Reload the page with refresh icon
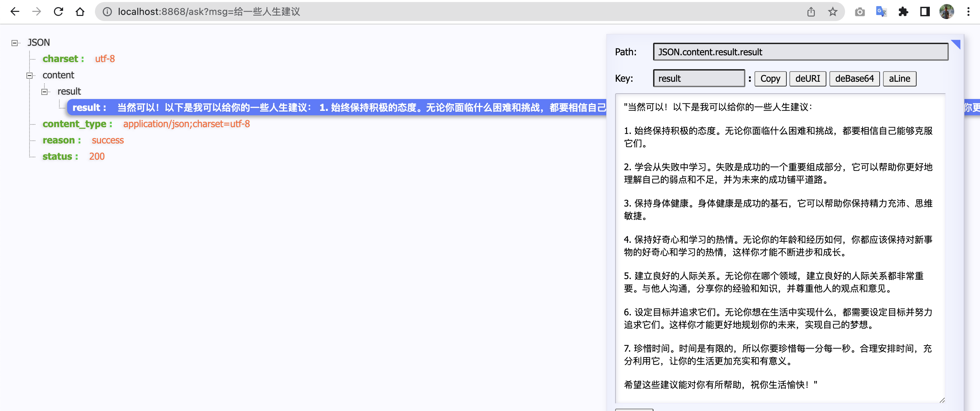Screen dimensions: 980x411 (58, 12)
